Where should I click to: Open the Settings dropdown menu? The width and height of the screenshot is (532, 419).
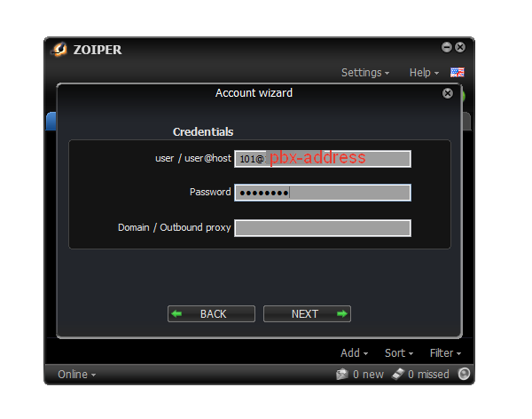tap(365, 73)
